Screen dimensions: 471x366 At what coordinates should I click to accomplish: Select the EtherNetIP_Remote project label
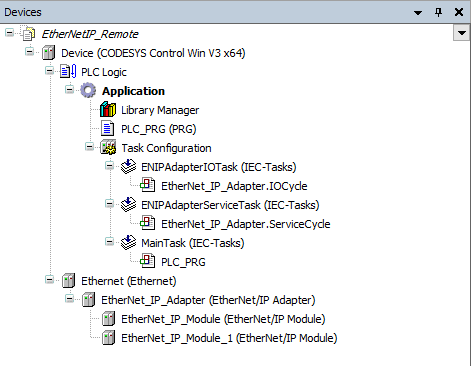pos(90,34)
